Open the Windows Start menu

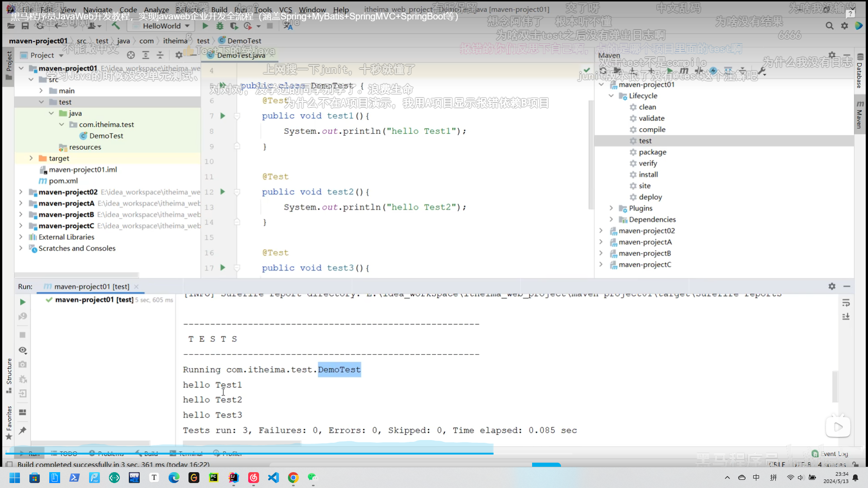coord(14,478)
